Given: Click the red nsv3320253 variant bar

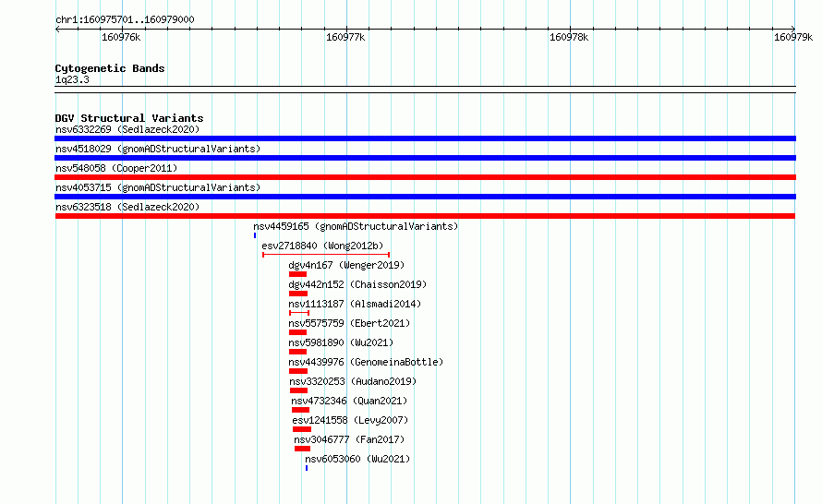Looking at the screenshot, I should (299, 390).
